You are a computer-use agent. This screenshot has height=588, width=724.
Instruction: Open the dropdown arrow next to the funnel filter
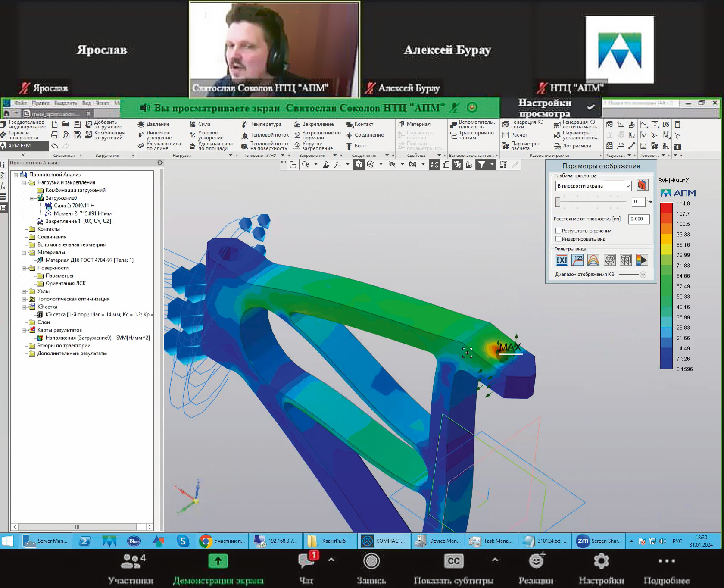tap(492, 164)
